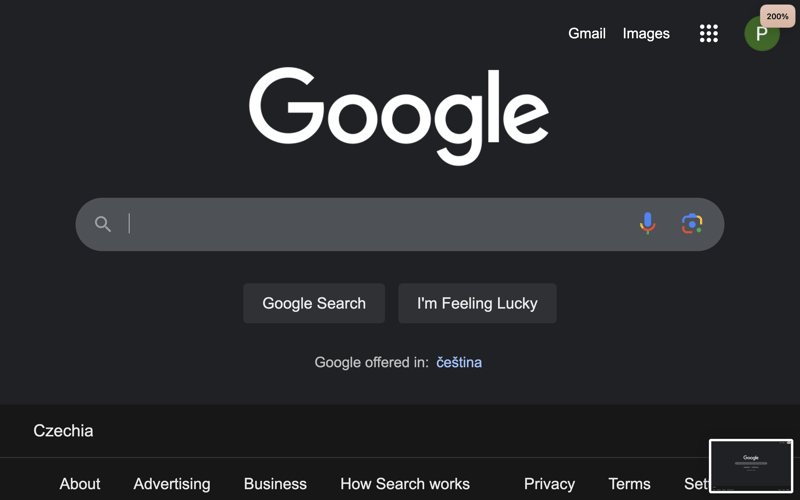This screenshot has width=800, height=500.
Task: Visit the Advertising footer link
Action: pyautogui.click(x=172, y=484)
